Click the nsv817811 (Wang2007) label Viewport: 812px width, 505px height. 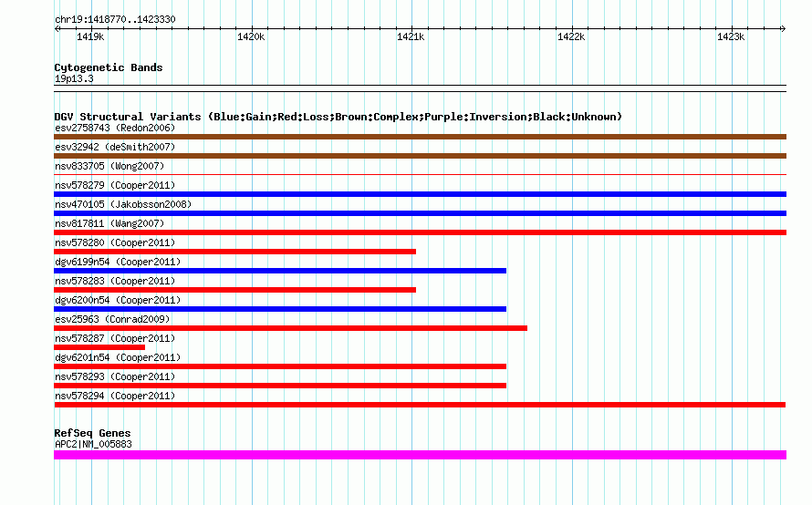pos(109,223)
